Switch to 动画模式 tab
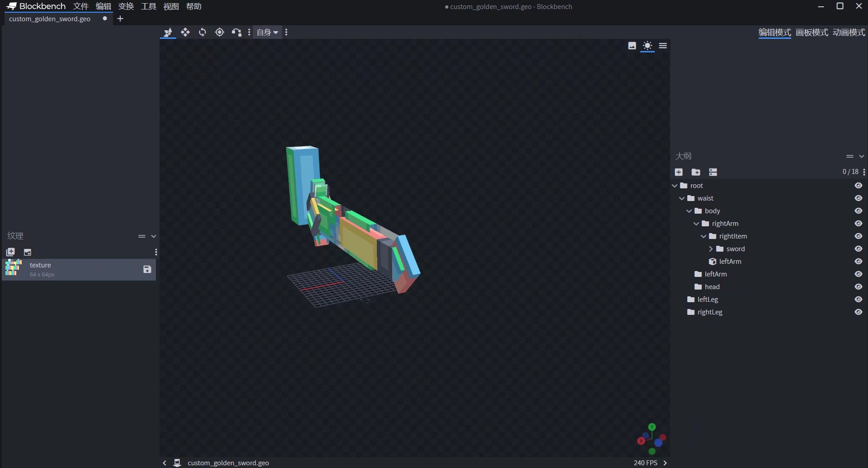Viewport: 868px width, 468px height. (849, 33)
